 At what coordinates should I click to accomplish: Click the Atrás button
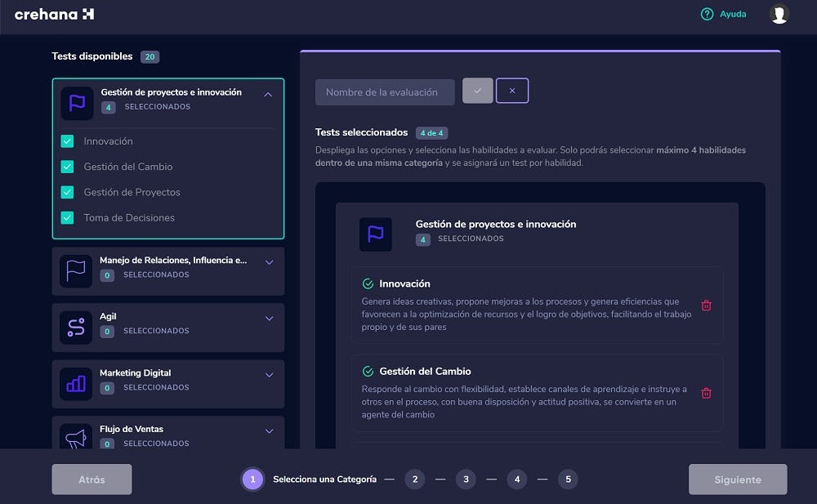tap(92, 479)
